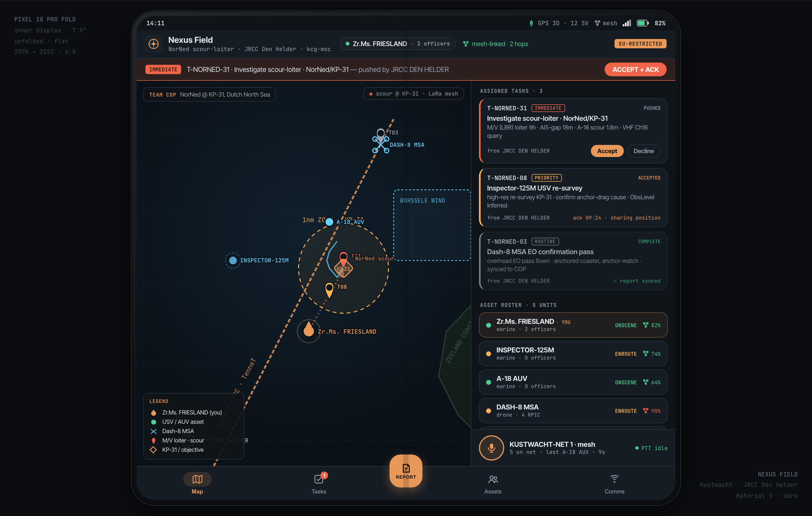The image size is (812, 516).
Task: Tap the Tasks notification badge
Action: click(324, 475)
